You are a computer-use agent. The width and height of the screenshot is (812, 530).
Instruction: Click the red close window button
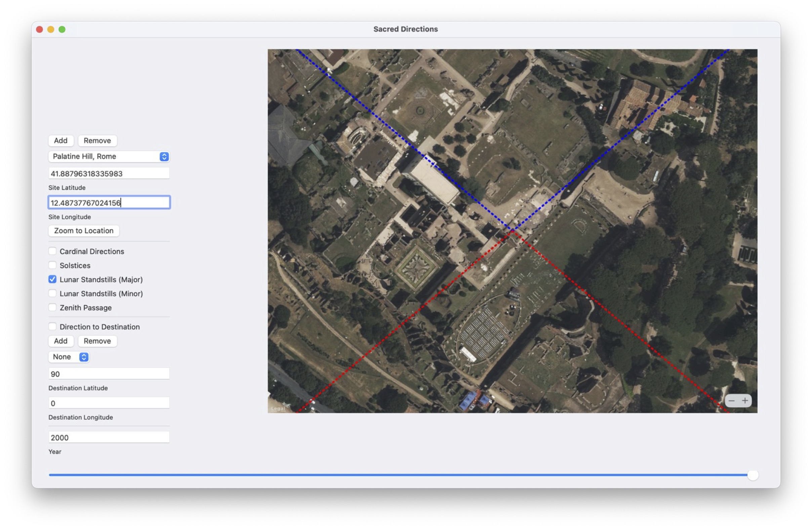[x=40, y=29]
